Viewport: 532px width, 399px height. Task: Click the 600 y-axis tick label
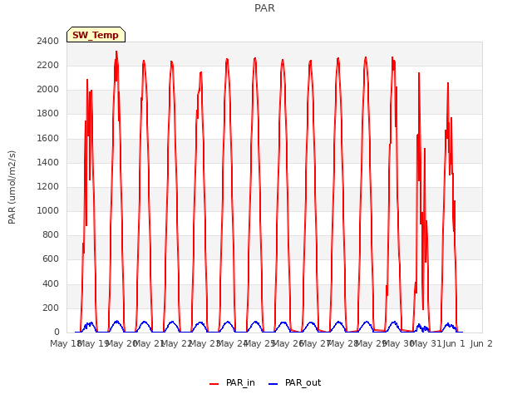pos(51,259)
